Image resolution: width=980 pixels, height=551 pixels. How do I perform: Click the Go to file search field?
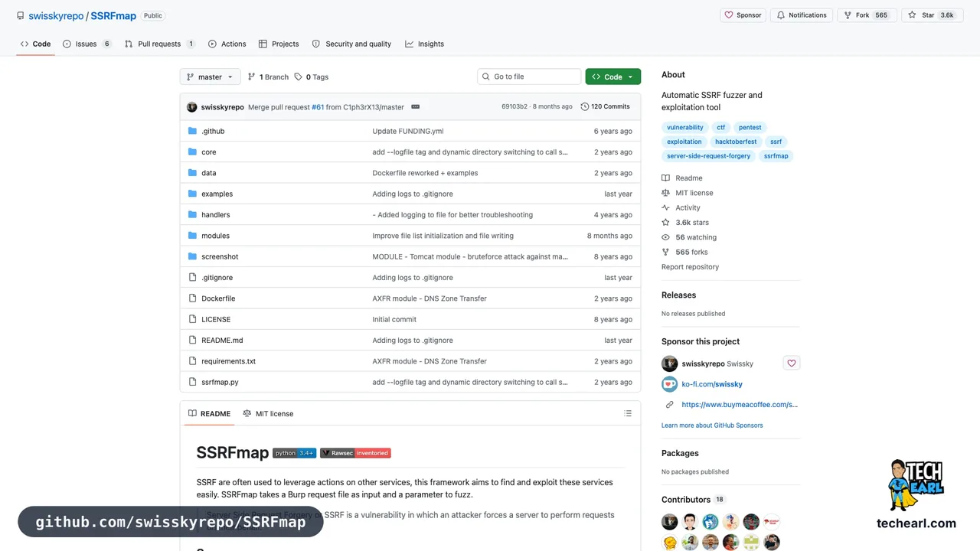529,77
